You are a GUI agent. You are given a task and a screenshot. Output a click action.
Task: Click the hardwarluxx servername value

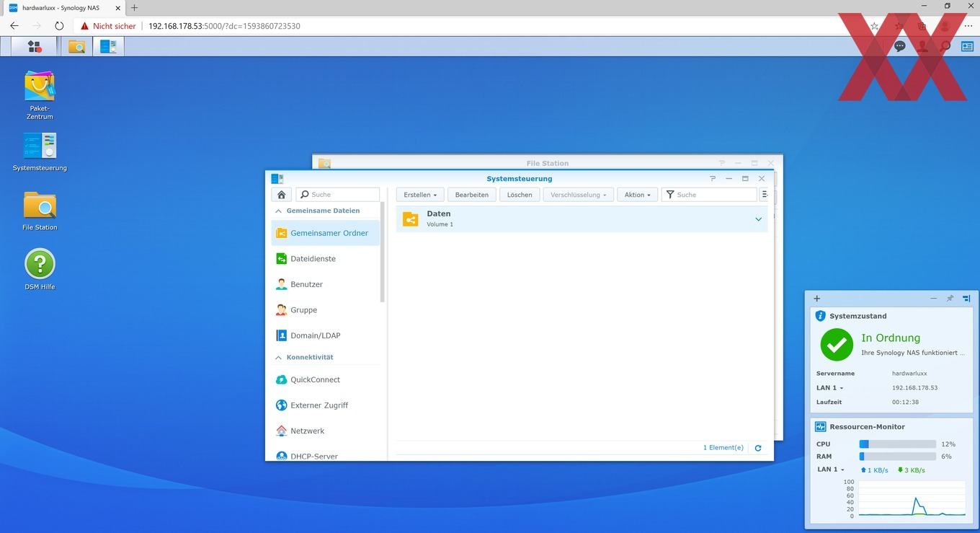909,374
